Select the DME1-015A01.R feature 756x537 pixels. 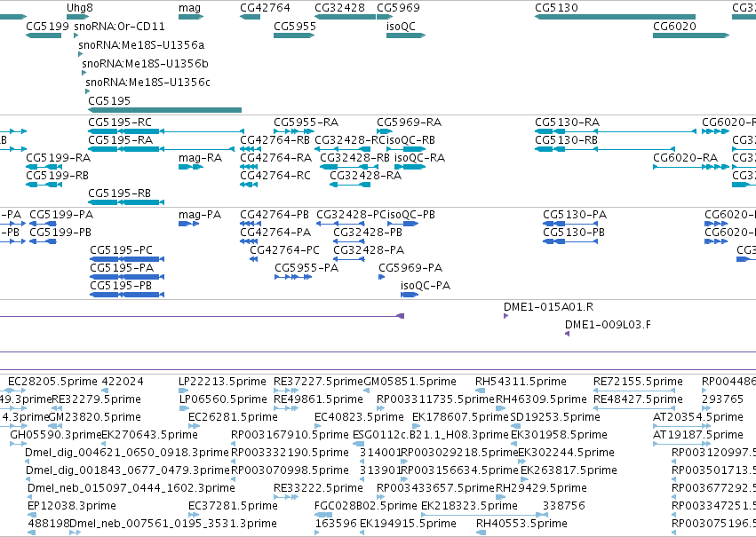[x=505, y=316]
